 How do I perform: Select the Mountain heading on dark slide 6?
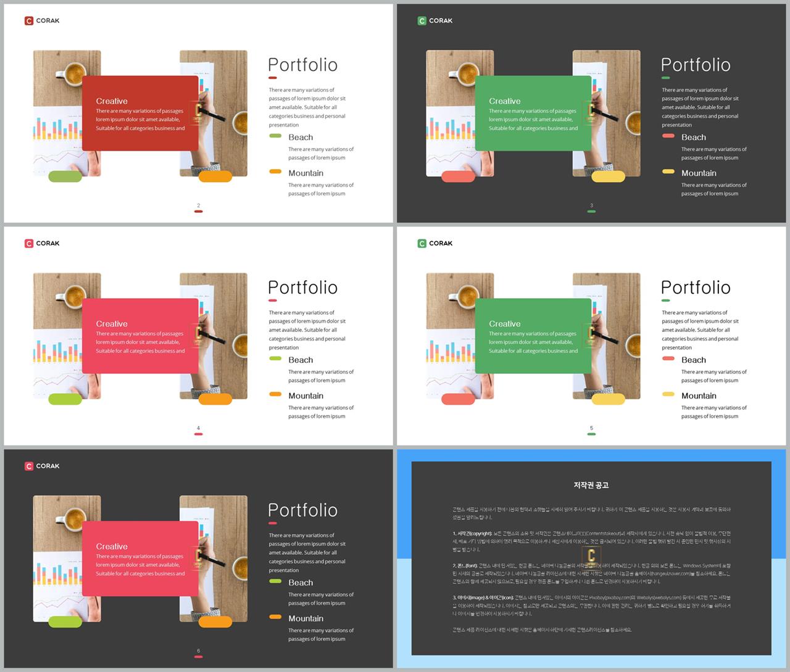pos(306,618)
